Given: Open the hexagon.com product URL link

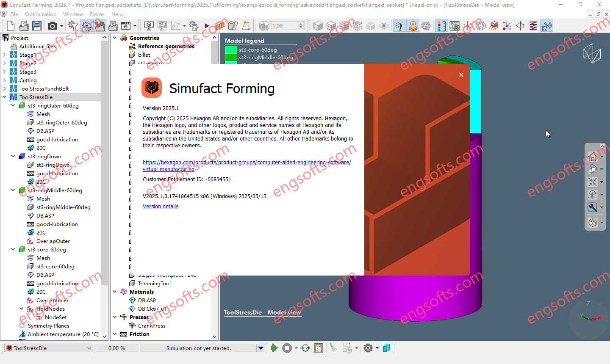Looking at the screenshot, I should point(247,165).
